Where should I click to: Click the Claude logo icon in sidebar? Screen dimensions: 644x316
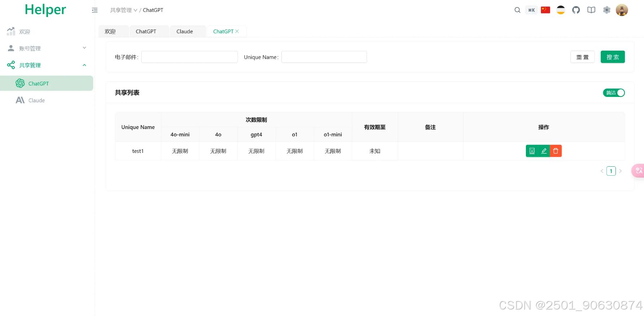click(x=20, y=100)
